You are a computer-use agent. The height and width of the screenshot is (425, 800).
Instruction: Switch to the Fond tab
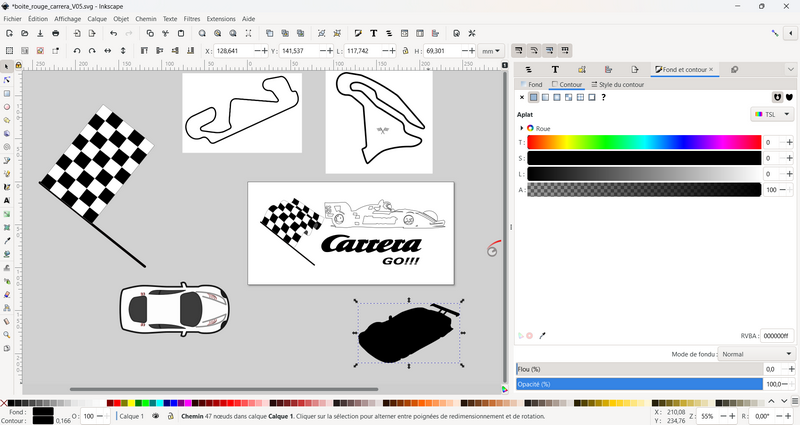[x=531, y=84]
